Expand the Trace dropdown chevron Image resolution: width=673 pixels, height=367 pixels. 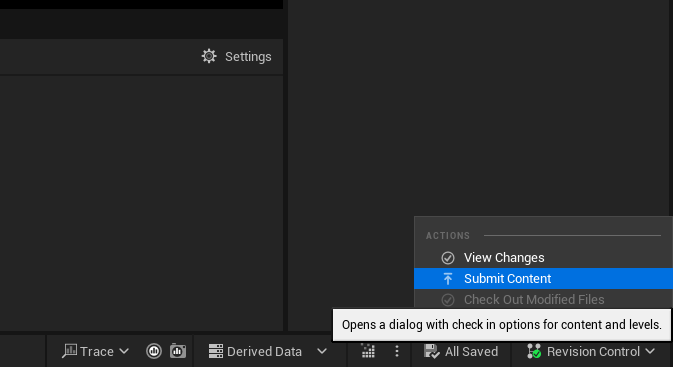(124, 351)
